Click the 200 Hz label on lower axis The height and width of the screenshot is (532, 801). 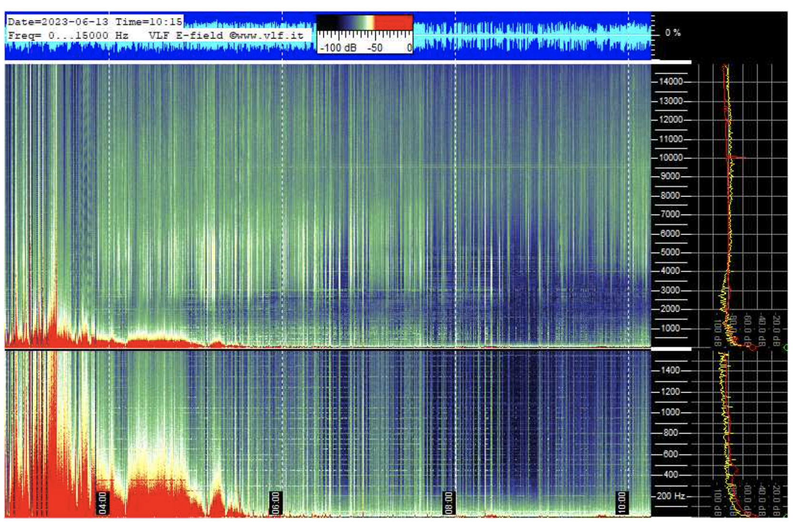(671, 496)
